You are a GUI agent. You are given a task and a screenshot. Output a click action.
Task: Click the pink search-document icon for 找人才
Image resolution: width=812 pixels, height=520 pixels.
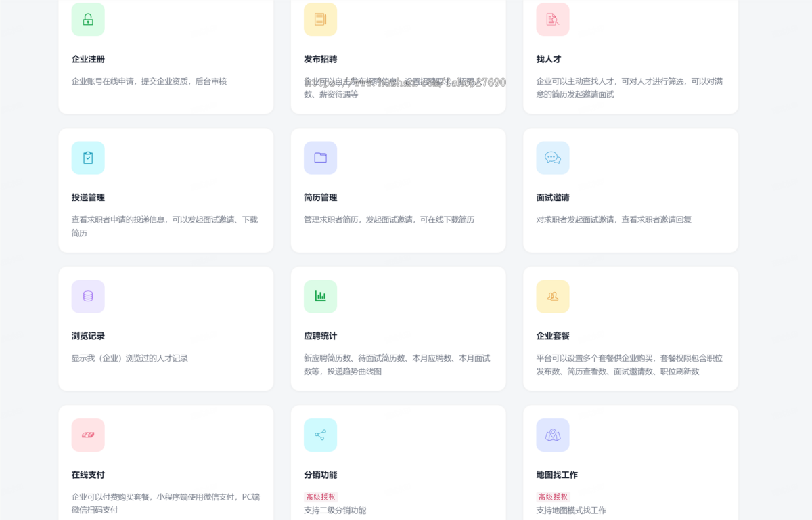[x=553, y=20]
